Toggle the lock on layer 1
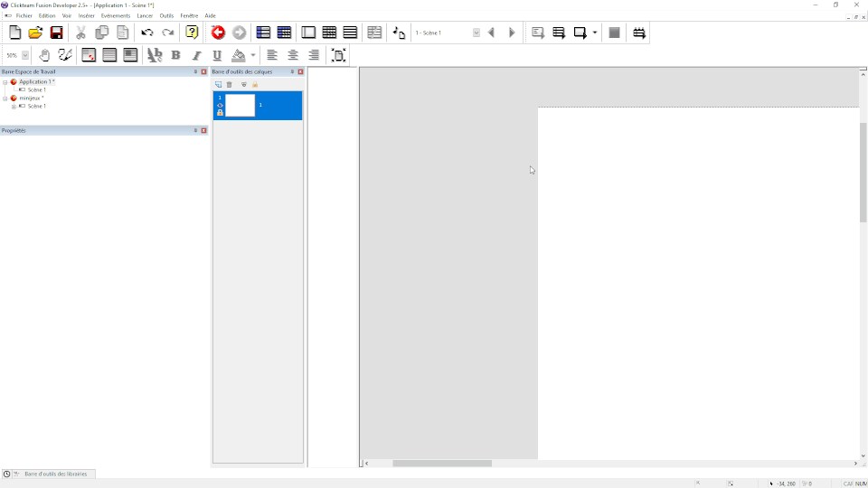 [220, 113]
